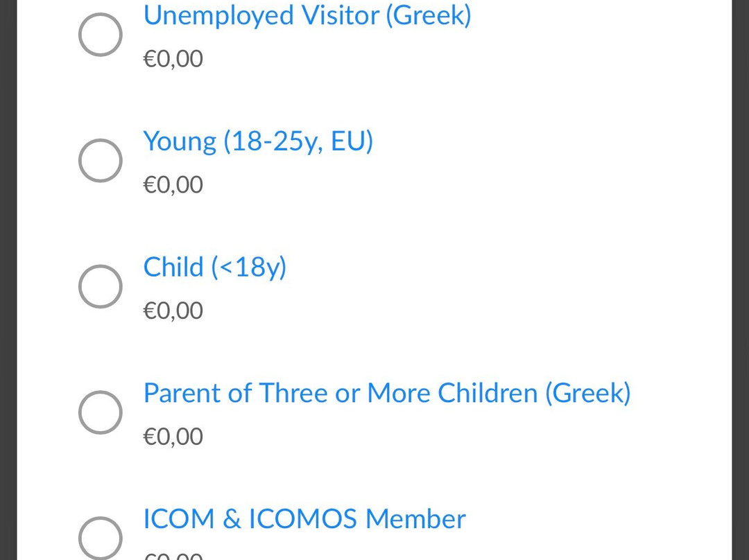Click '(Greek)' in the Parent ticket label
749x560 pixels.
coord(588,394)
